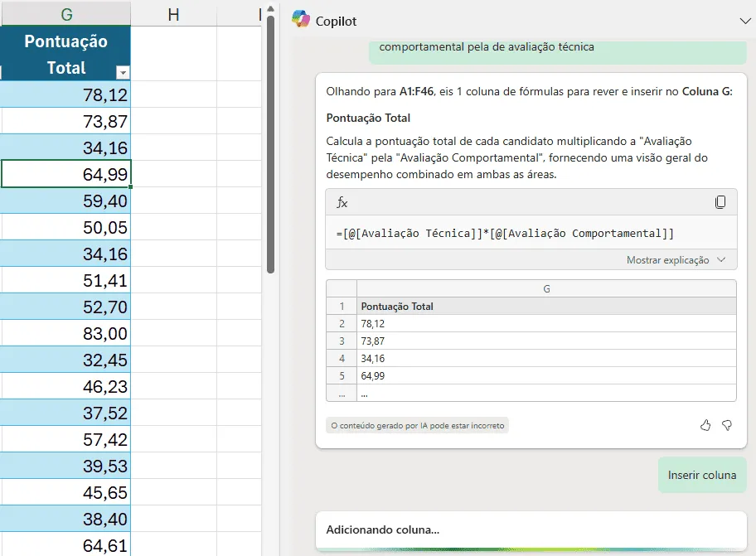This screenshot has height=556, width=756.
Task: Click preview value 34,16 in Copilot
Action: (546, 358)
